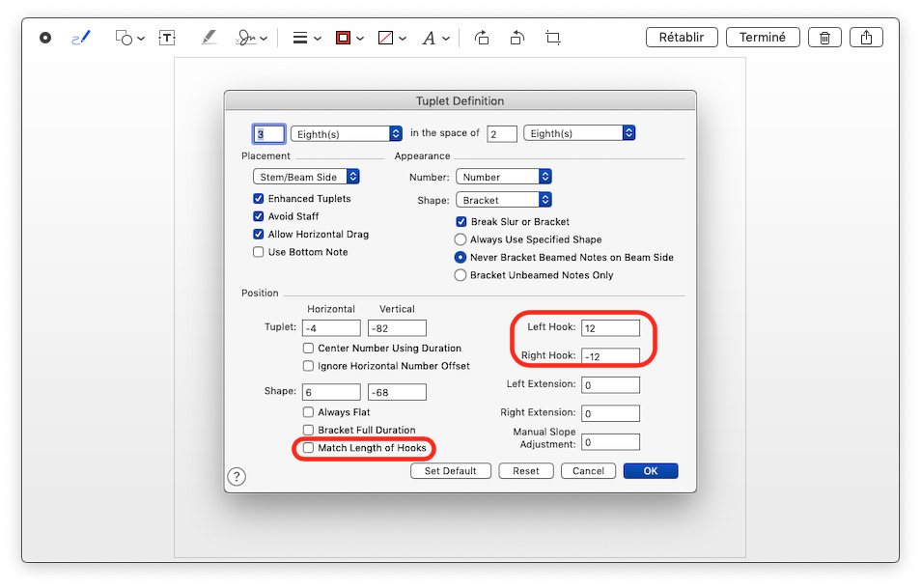Open the Shapes tool menu

129,38
